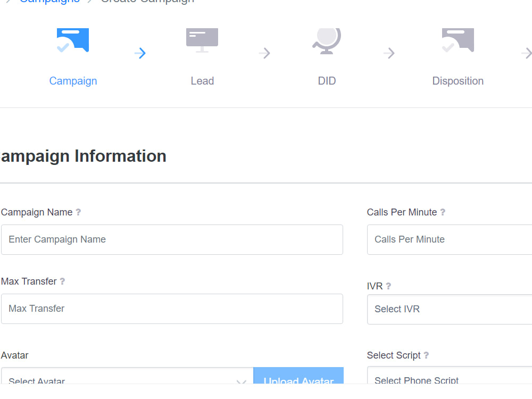The height and width of the screenshot is (399, 532).
Task: Switch to the Campaign step tab
Action: pyautogui.click(x=73, y=81)
